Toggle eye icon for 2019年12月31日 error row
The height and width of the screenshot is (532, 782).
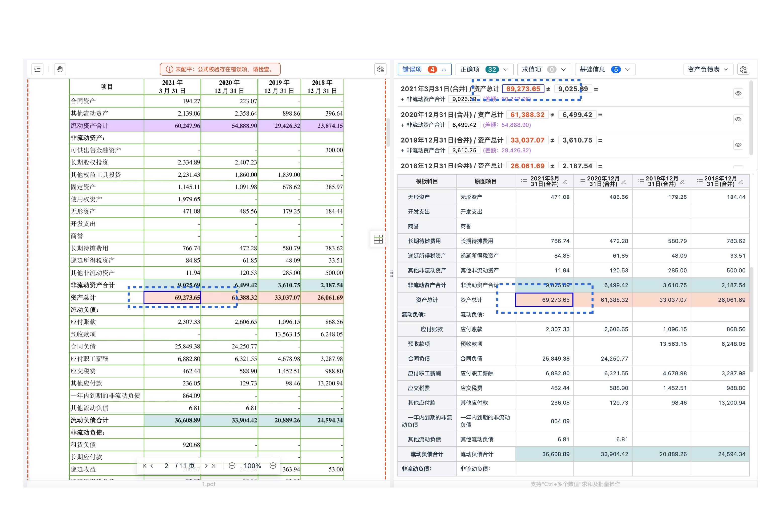[738, 145]
